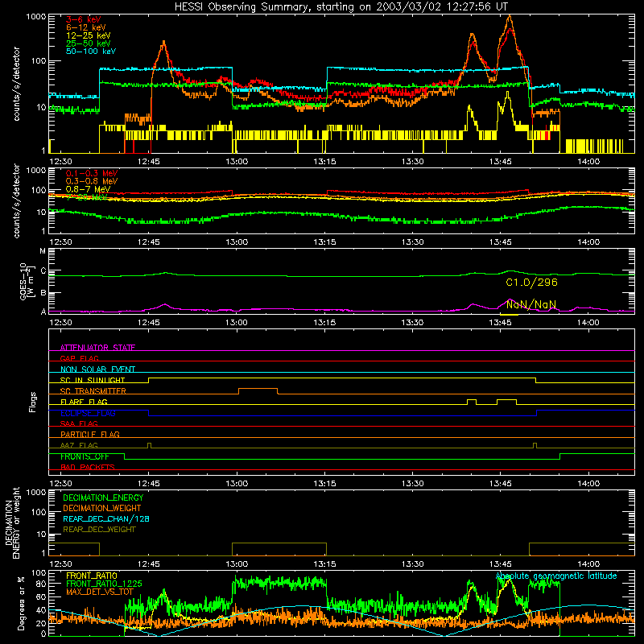Image resolution: width=644 pixels, height=644 pixels.
Task: Click the REAR_DEC_WEIGHT legend entry
Action: point(99,530)
